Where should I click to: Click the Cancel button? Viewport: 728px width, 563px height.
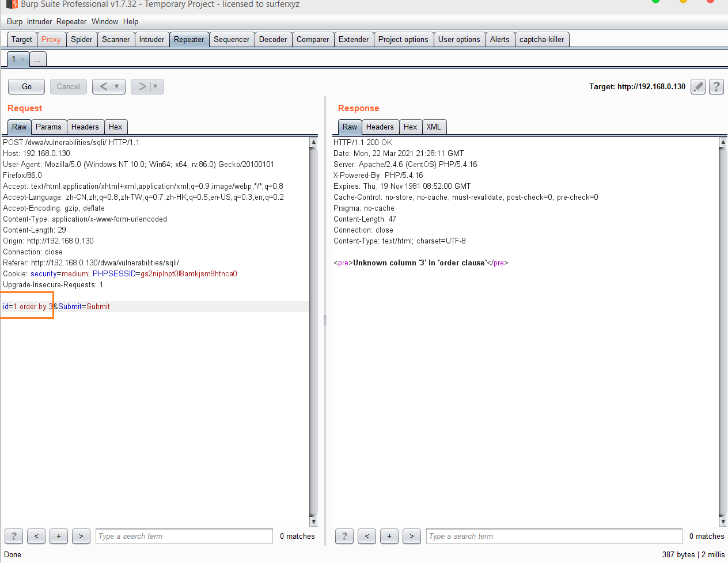(69, 86)
